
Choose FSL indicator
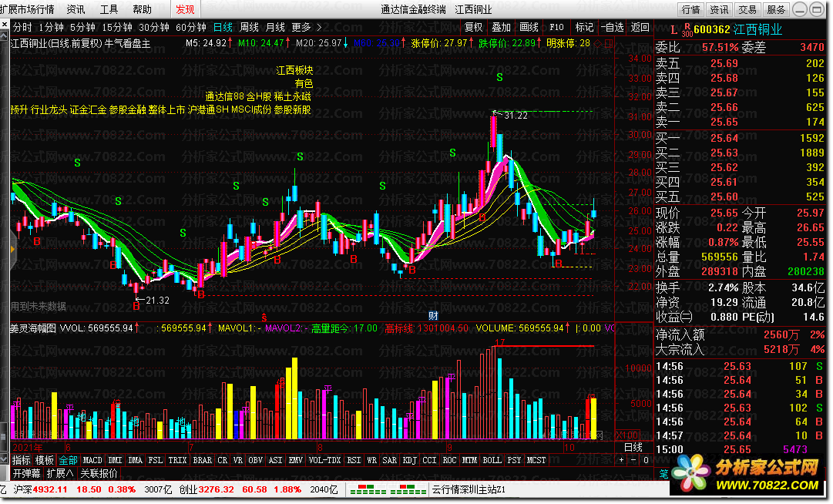[x=155, y=460]
